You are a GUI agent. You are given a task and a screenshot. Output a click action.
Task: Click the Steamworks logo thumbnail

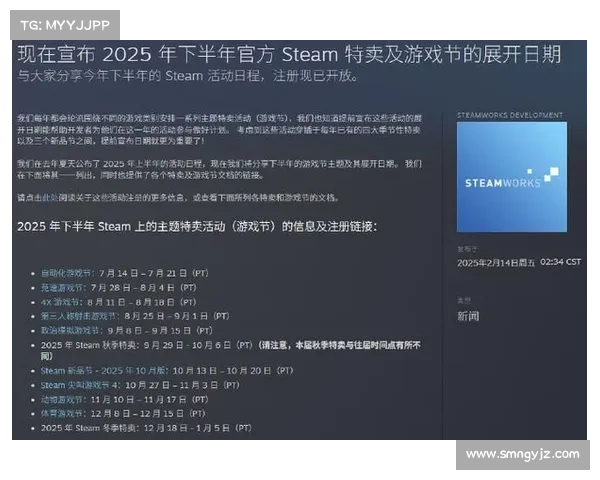coord(512,177)
